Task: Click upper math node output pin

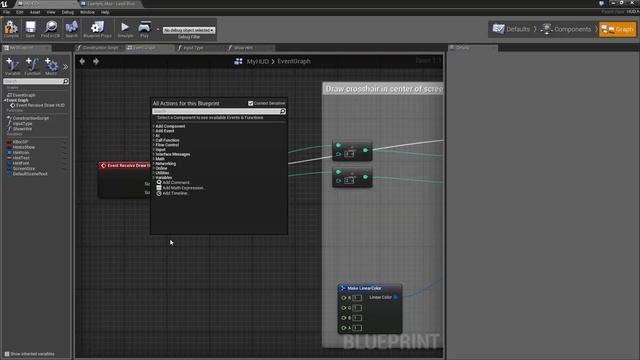Action: [x=366, y=150]
